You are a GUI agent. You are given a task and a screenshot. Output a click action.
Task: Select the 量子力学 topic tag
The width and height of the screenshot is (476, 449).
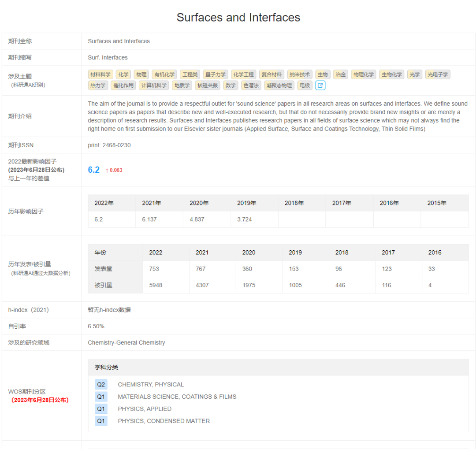pos(216,74)
